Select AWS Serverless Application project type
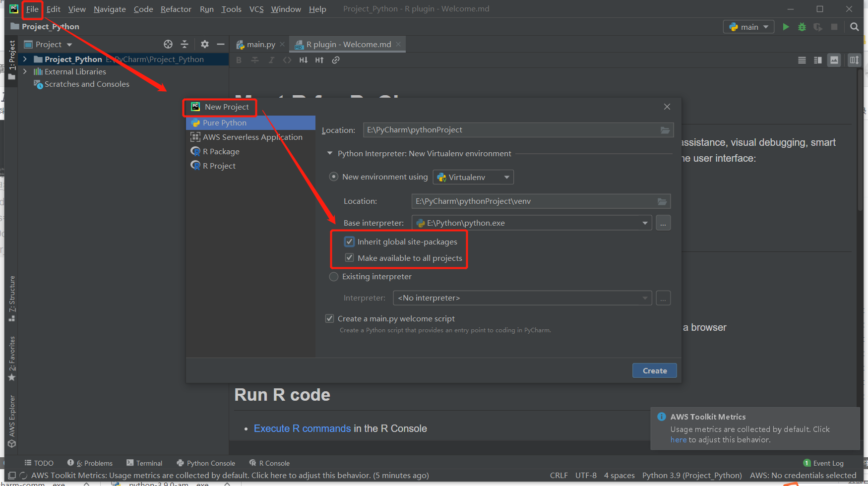Screen dimensions: 868x486 [250, 137]
